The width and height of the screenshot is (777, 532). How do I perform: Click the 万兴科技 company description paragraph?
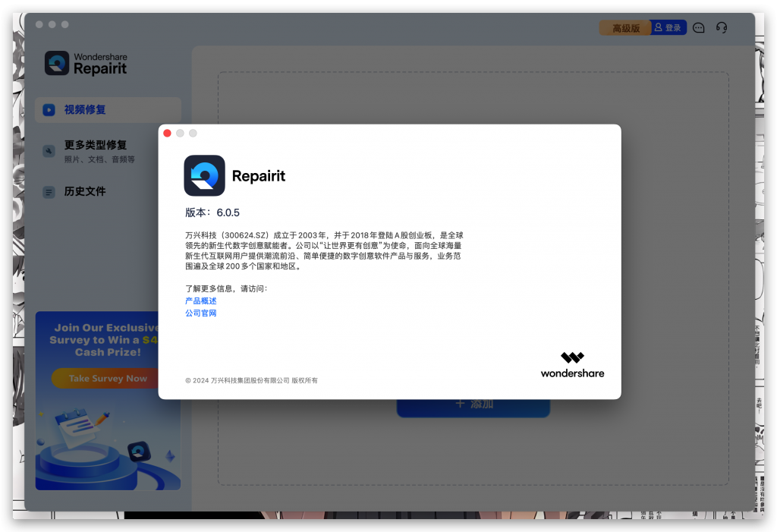click(x=324, y=250)
